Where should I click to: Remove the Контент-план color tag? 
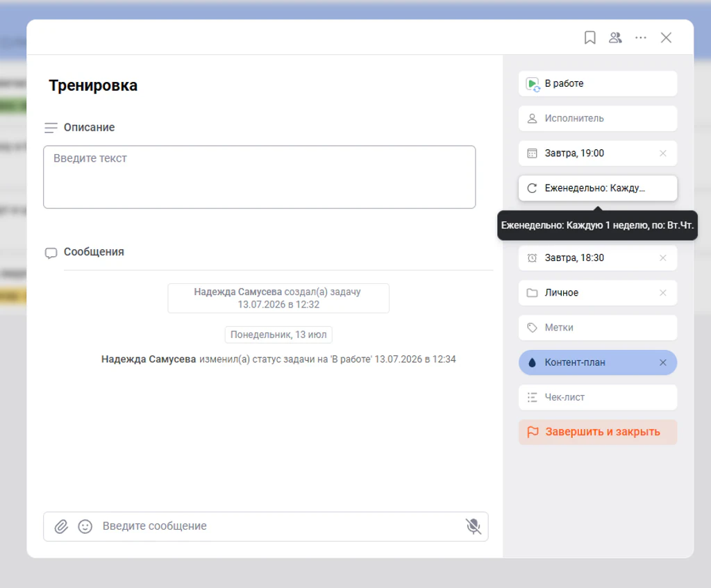click(x=663, y=362)
